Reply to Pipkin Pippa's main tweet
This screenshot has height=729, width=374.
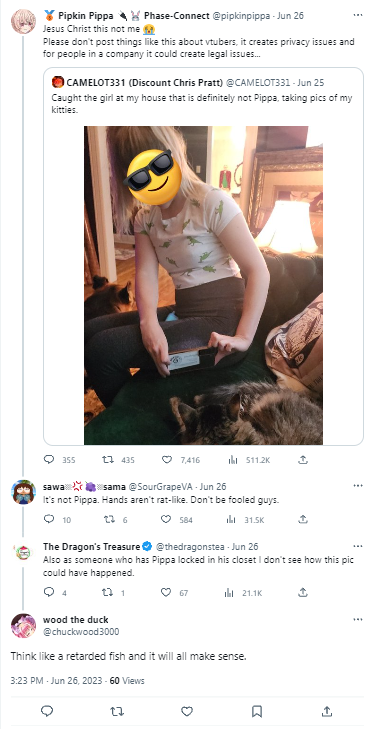pyautogui.click(x=49, y=459)
